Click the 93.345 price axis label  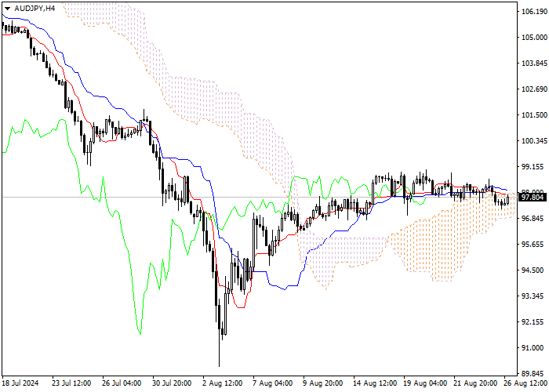(x=534, y=296)
